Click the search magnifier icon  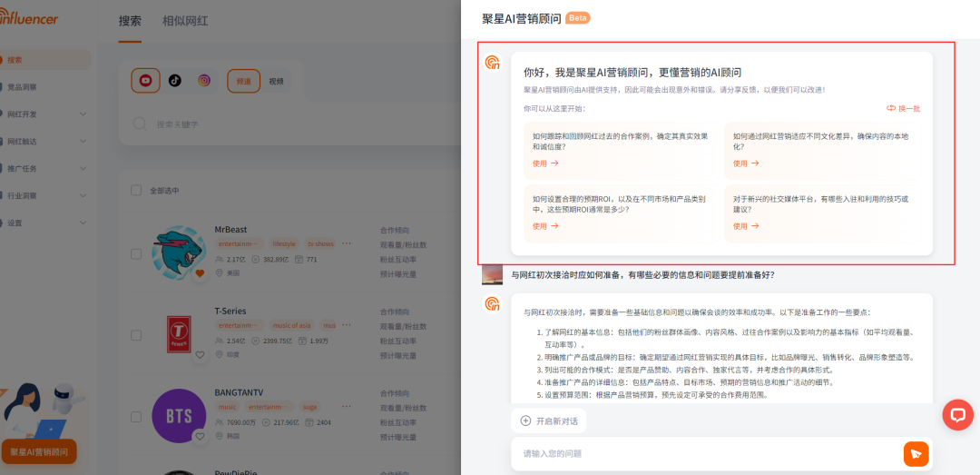click(140, 124)
